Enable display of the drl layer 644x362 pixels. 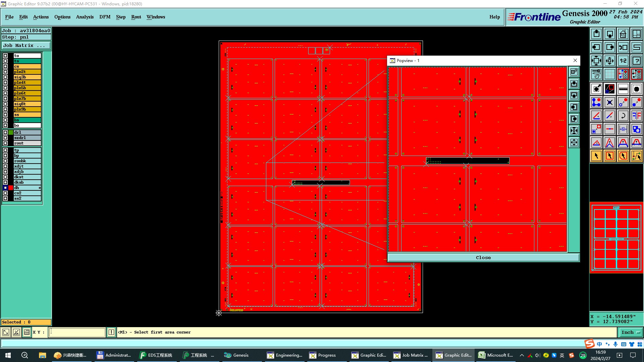5,132
